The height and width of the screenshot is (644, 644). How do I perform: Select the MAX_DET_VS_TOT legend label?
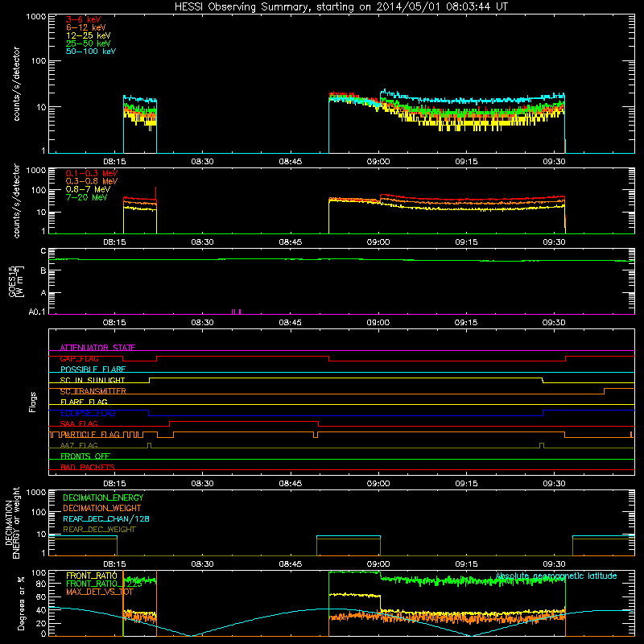click(x=99, y=592)
